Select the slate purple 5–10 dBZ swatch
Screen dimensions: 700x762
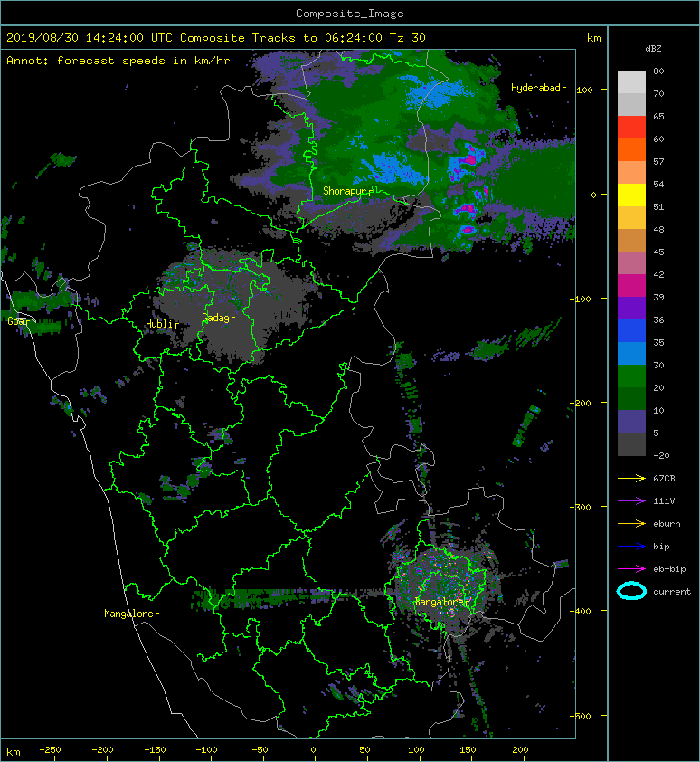[x=631, y=422]
